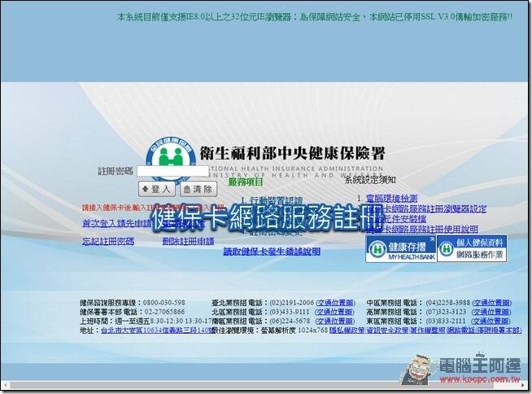Open the 個人健保資料網路服務作業 banner
532x394 pixels.
(x=472, y=249)
